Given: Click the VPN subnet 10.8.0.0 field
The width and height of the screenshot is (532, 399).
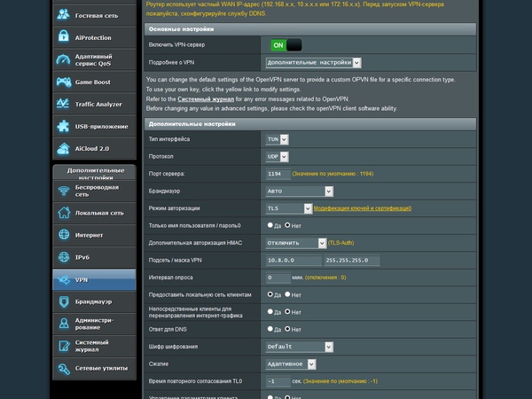Looking at the screenshot, I should point(293,260).
